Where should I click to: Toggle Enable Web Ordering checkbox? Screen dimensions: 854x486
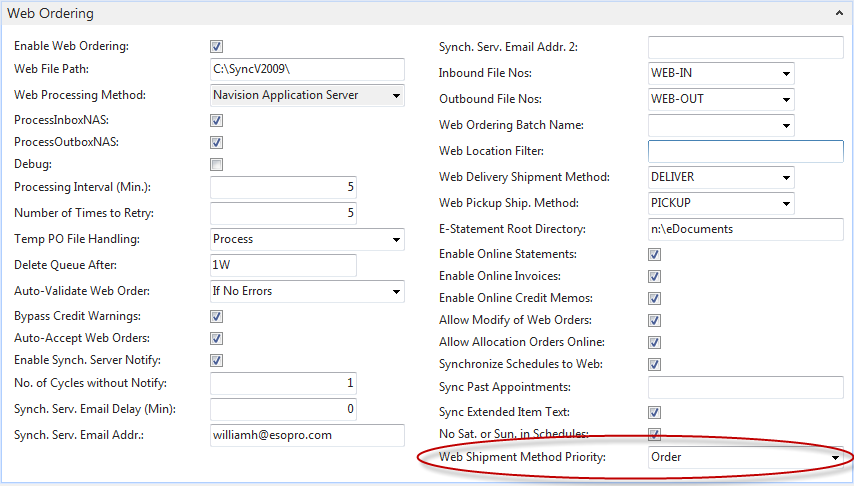[x=216, y=46]
